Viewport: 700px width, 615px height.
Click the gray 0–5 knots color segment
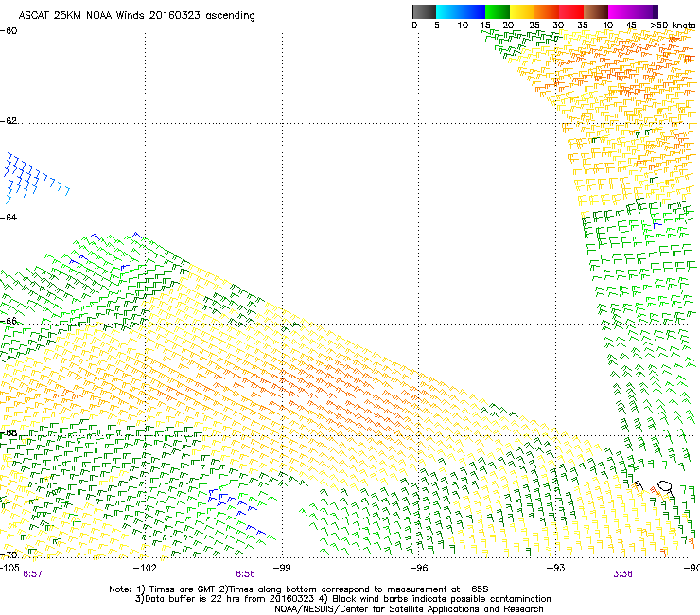pyautogui.click(x=424, y=11)
